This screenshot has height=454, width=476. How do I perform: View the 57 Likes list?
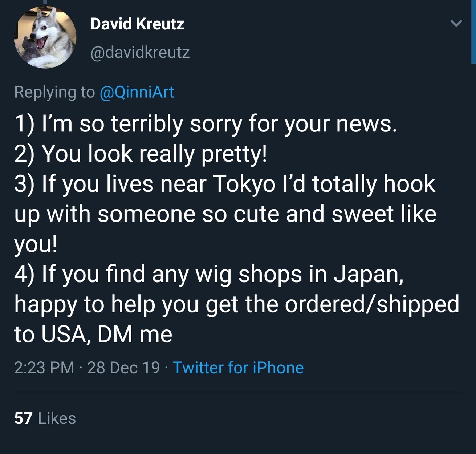45,418
